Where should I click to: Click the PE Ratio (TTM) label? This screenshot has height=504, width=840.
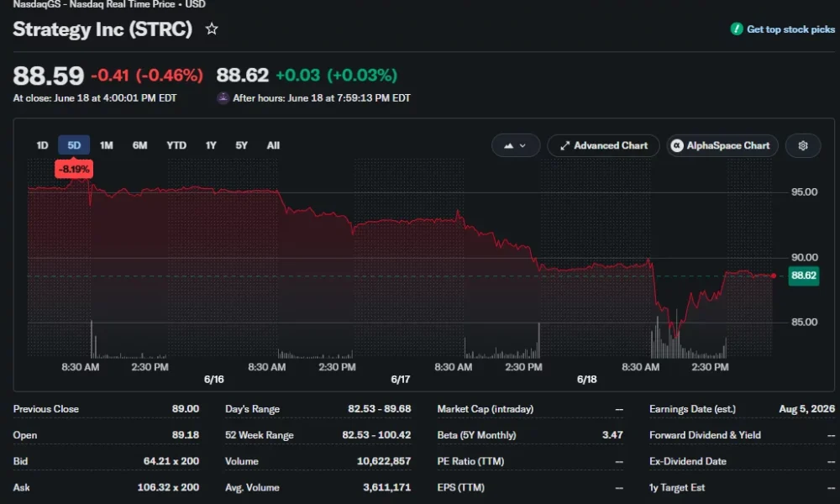[x=470, y=461]
